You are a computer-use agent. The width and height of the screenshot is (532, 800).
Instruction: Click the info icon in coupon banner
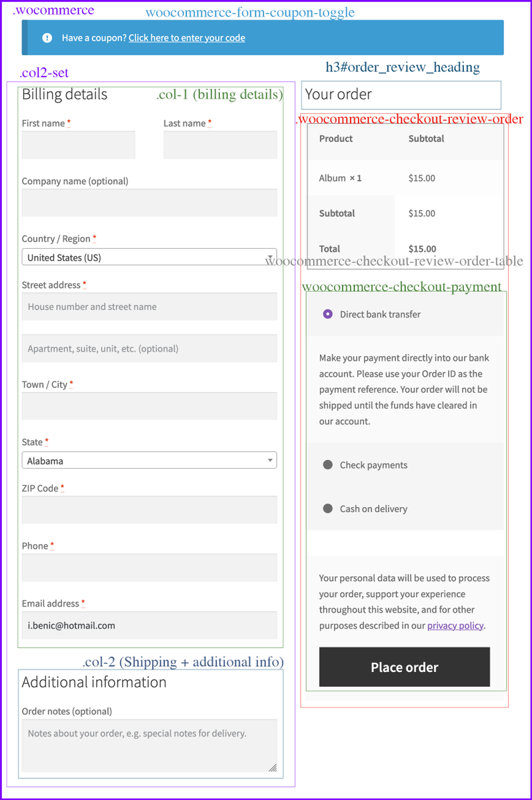point(47,38)
